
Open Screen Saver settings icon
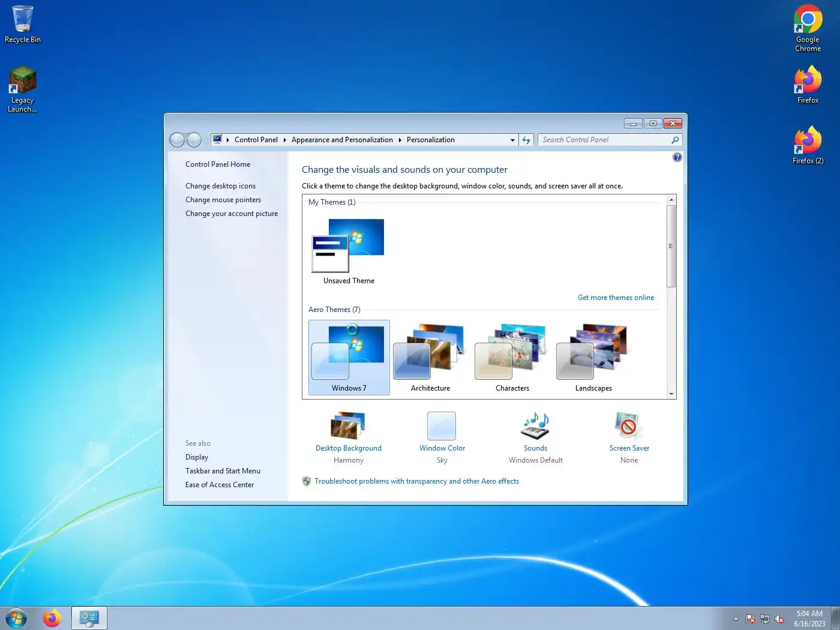click(628, 426)
